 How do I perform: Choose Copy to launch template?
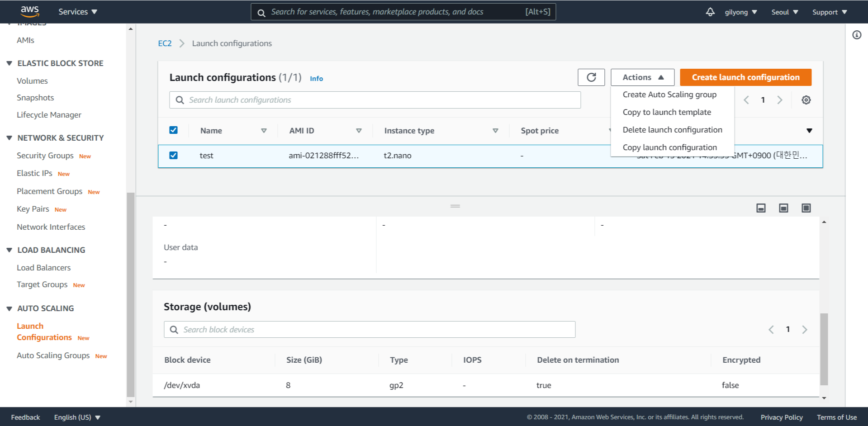pyautogui.click(x=667, y=112)
